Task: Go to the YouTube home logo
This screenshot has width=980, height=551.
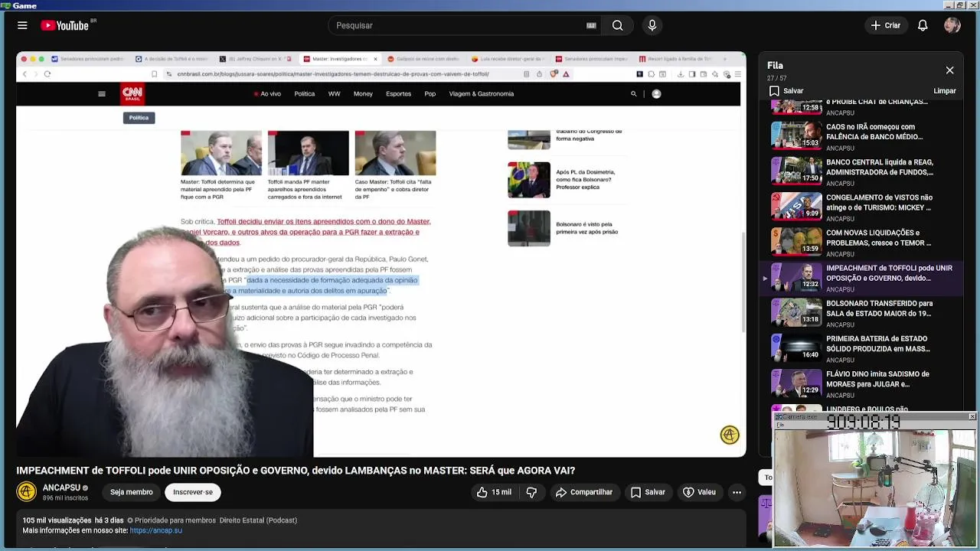Action: (65, 25)
